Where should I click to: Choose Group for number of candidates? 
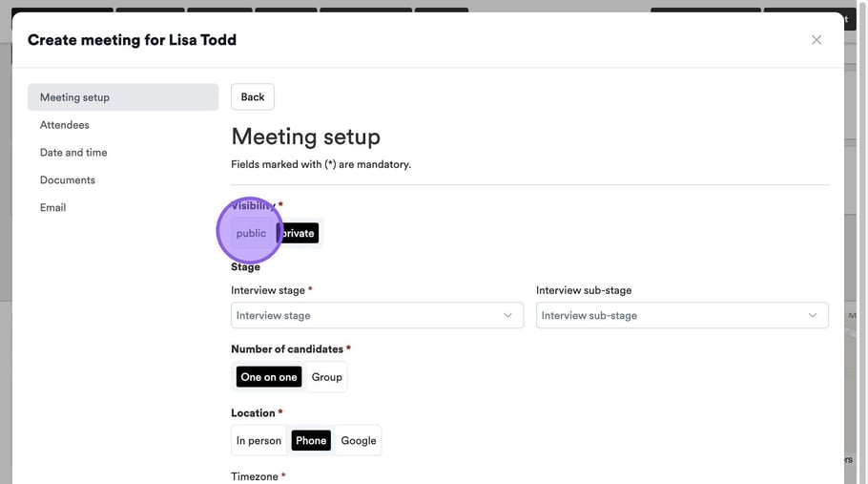pos(326,377)
